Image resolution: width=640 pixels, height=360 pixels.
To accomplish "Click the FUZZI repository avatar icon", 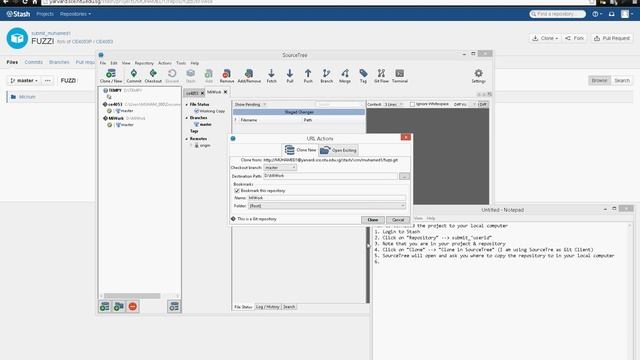I will (x=17, y=38).
